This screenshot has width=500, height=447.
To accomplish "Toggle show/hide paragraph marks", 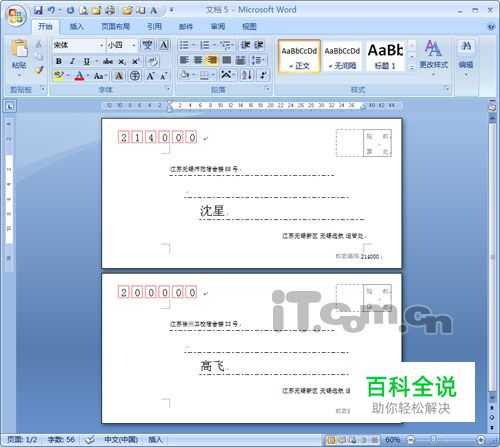I will click(263, 75).
